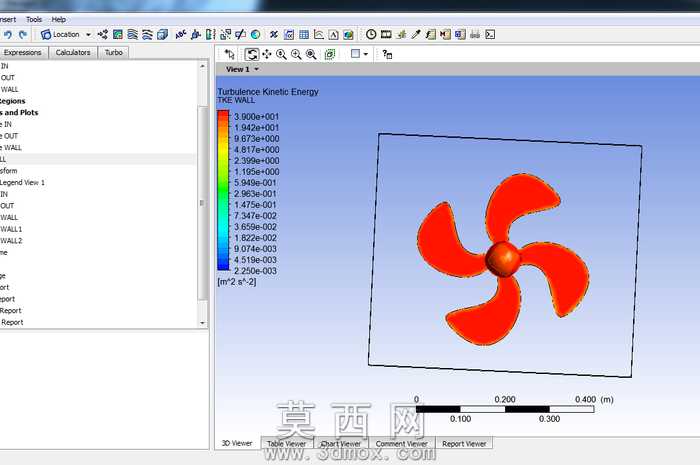Open the Command Editor terminal icon
Screen dimensions: 700x465
490,34
